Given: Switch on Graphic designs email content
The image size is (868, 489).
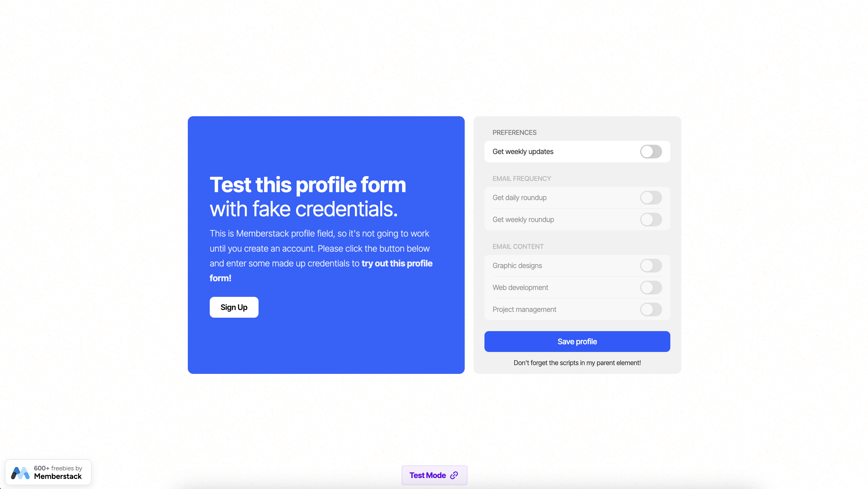Looking at the screenshot, I should [x=651, y=266].
